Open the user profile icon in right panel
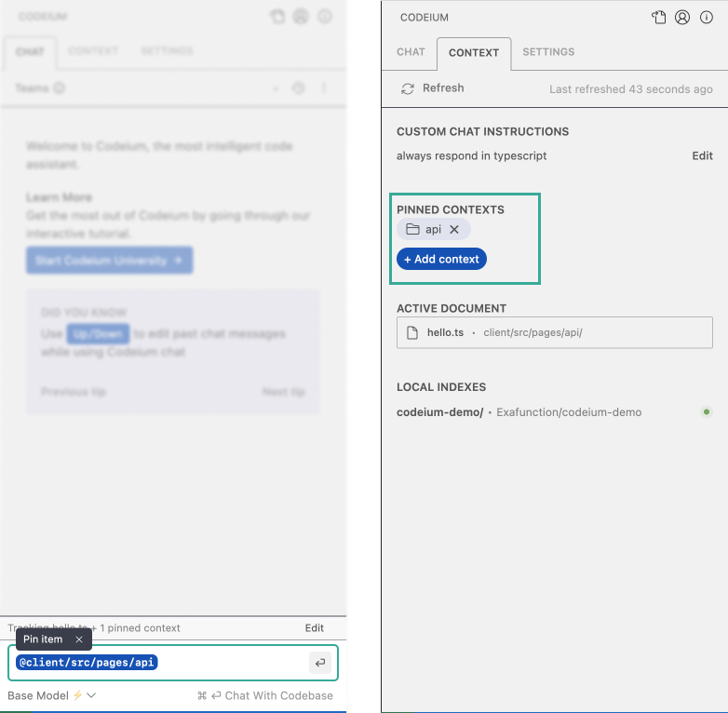Screen dimensions: 728x713 [x=682, y=18]
